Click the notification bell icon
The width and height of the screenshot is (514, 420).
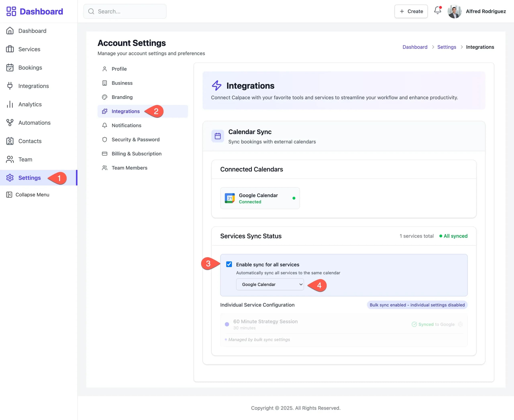(437, 11)
